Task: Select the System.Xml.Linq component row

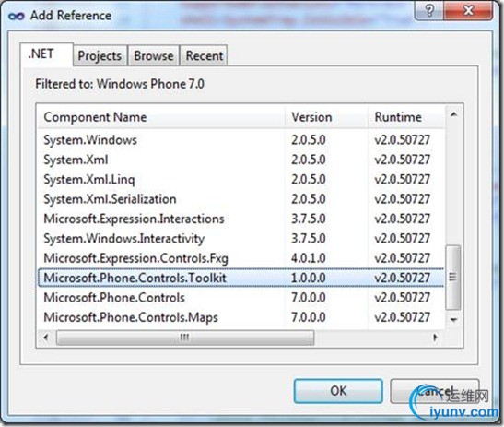Action: (x=241, y=180)
